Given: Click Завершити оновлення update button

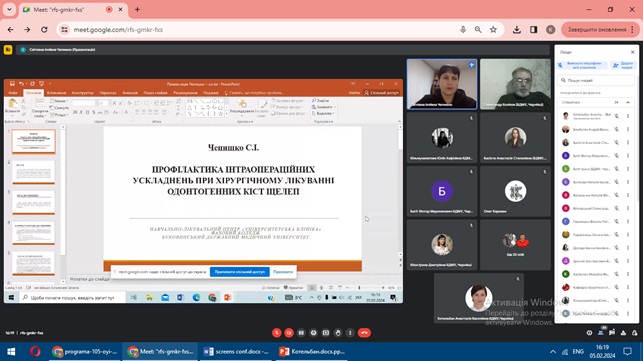Looking at the screenshot, I should 597,30.
